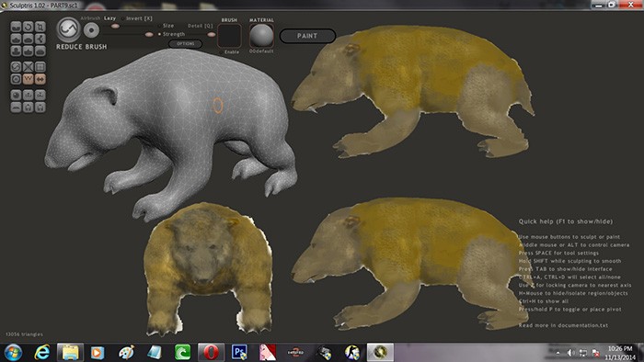Select the Smooth brush tool icon
This screenshot has width=644, height=362.
coord(40,51)
